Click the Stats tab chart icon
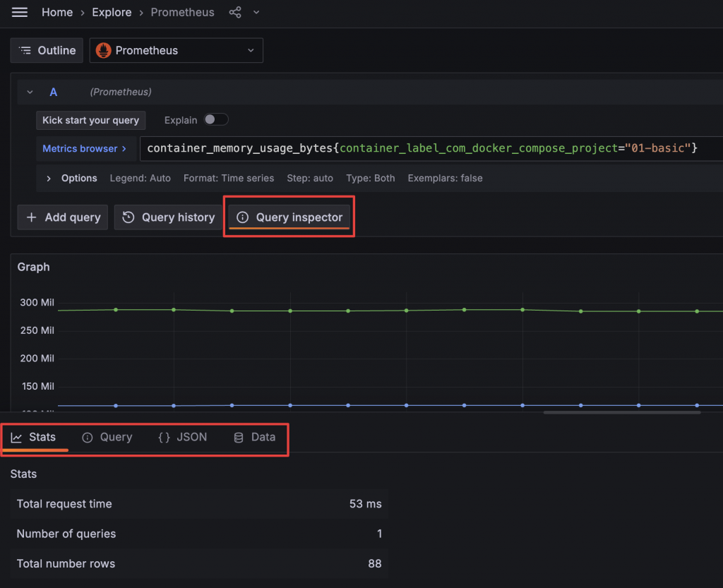 coord(16,438)
